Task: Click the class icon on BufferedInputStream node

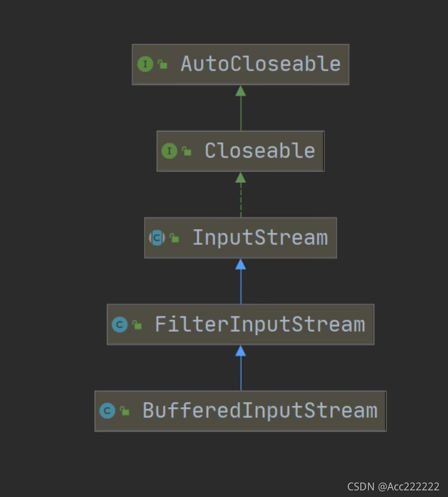Action: point(107,411)
